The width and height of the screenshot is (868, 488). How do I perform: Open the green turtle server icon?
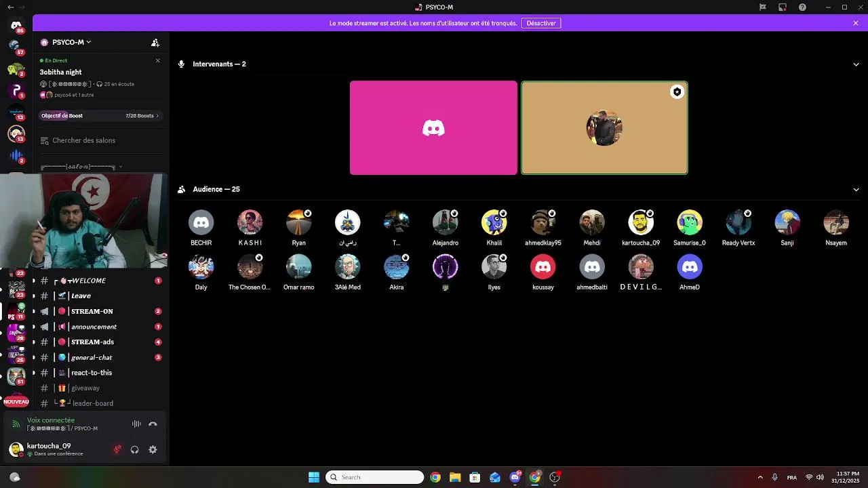16,68
